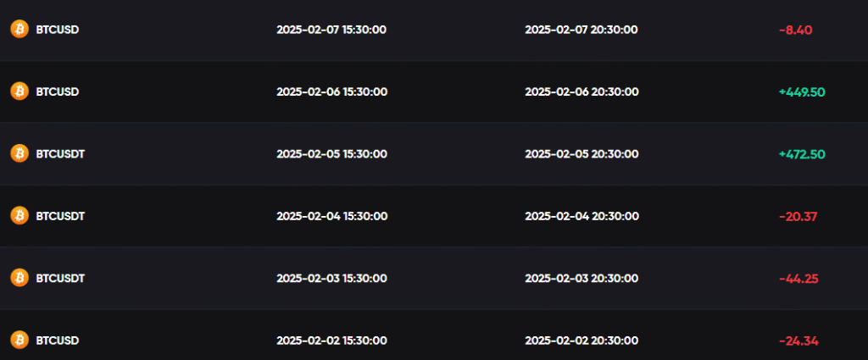Select BTCUSD label for 2025-02-07 trade
This screenshot has width=868, height=360.
coord(58,30)
